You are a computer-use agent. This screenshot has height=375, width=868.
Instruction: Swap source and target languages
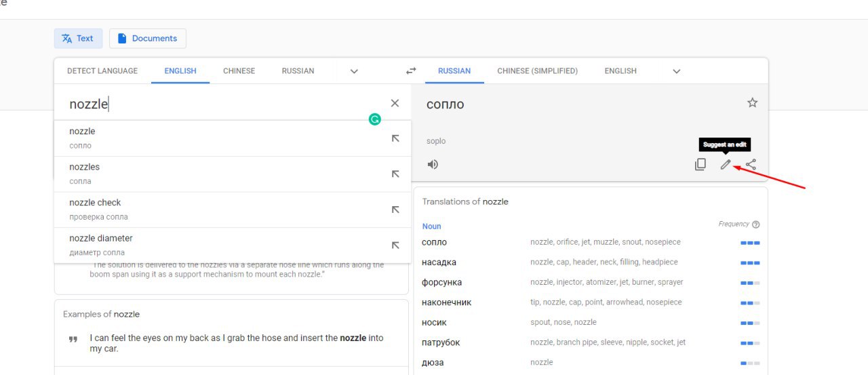click(411, 71)
